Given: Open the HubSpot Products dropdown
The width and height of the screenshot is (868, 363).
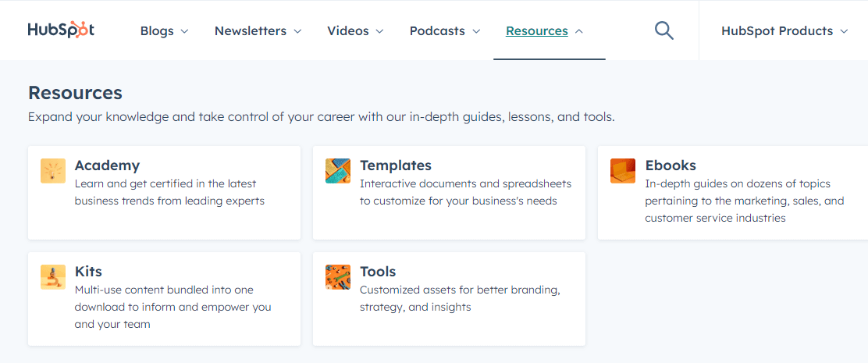Looking at the screenshot, I should click(784, 31).
